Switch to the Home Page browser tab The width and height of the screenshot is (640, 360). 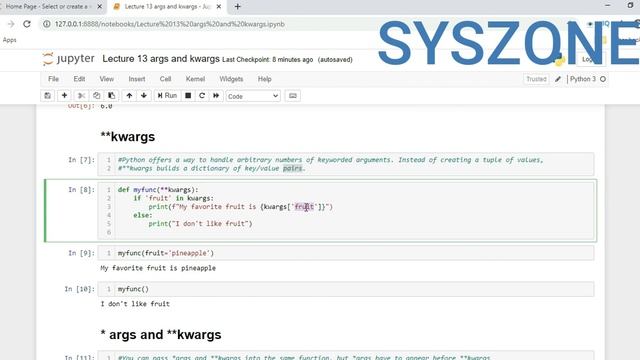click(47, 7)
